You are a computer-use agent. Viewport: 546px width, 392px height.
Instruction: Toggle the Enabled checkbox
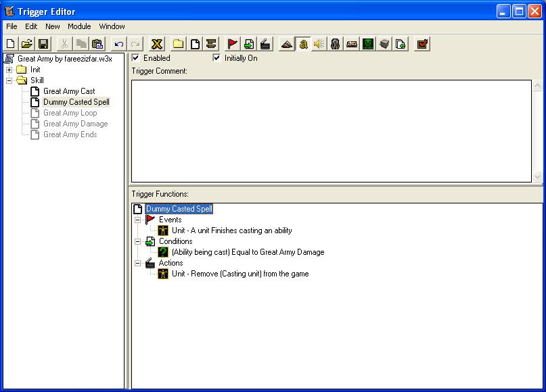click(136, 57)
